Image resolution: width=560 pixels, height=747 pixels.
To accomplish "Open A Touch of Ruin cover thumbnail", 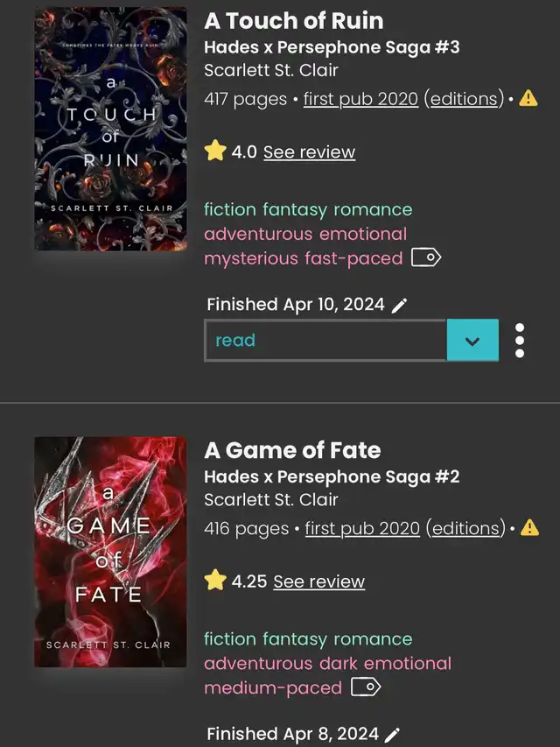I will point(111,130).
